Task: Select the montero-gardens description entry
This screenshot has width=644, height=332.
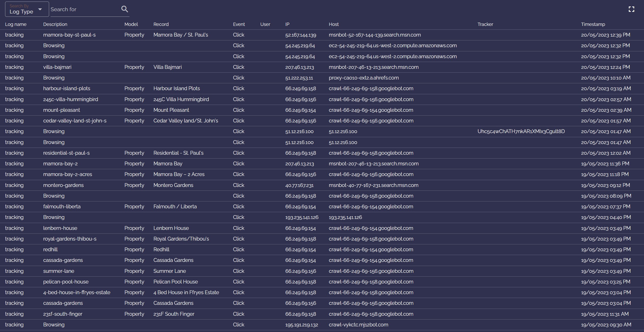Action: click(x=63, y=185)
